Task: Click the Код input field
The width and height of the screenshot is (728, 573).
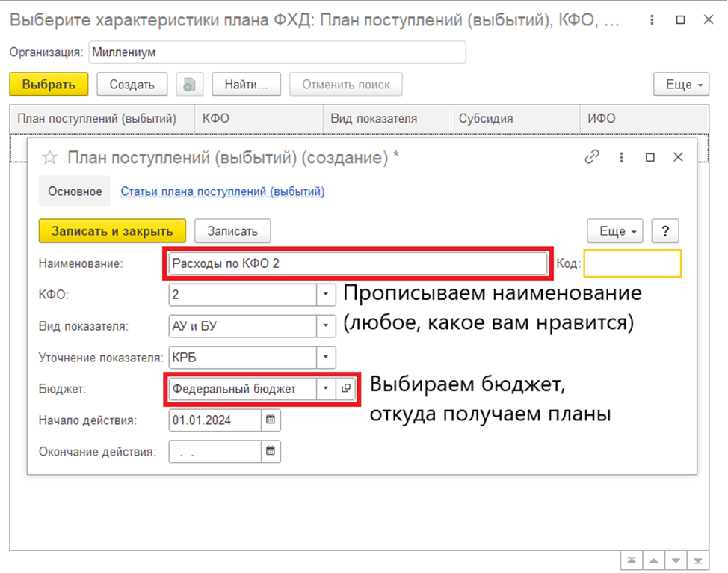Action: (x=632, y=263)
